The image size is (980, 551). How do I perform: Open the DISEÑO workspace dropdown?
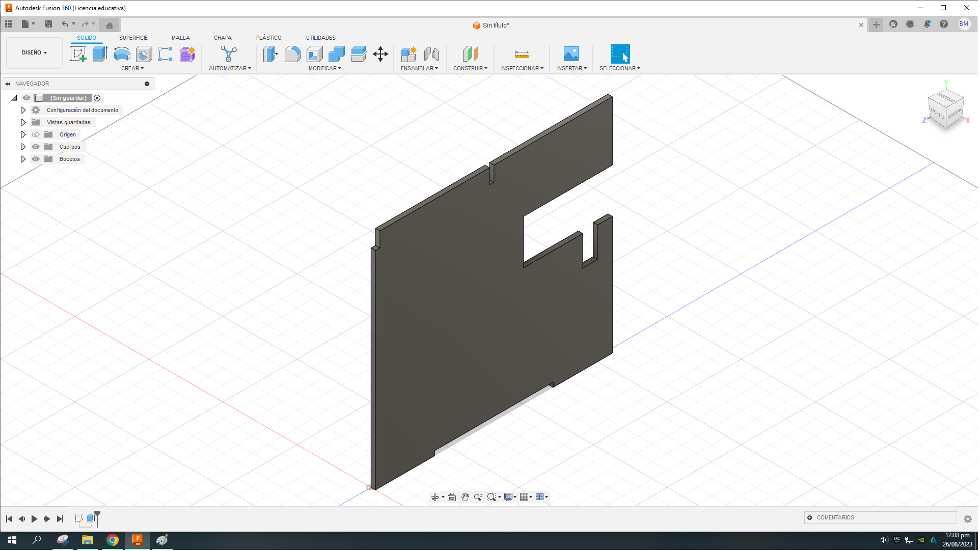click(34, 53)
